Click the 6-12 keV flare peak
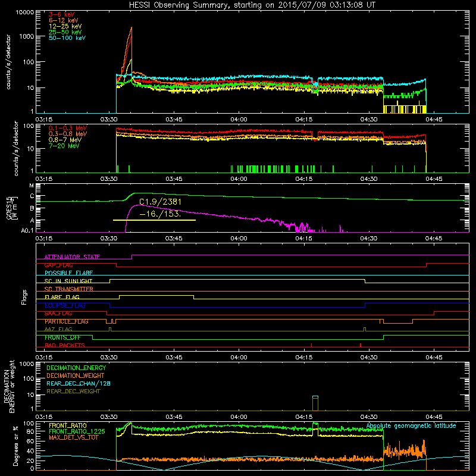The width and height of the screenshot is (476, 476). click(131, 28)
